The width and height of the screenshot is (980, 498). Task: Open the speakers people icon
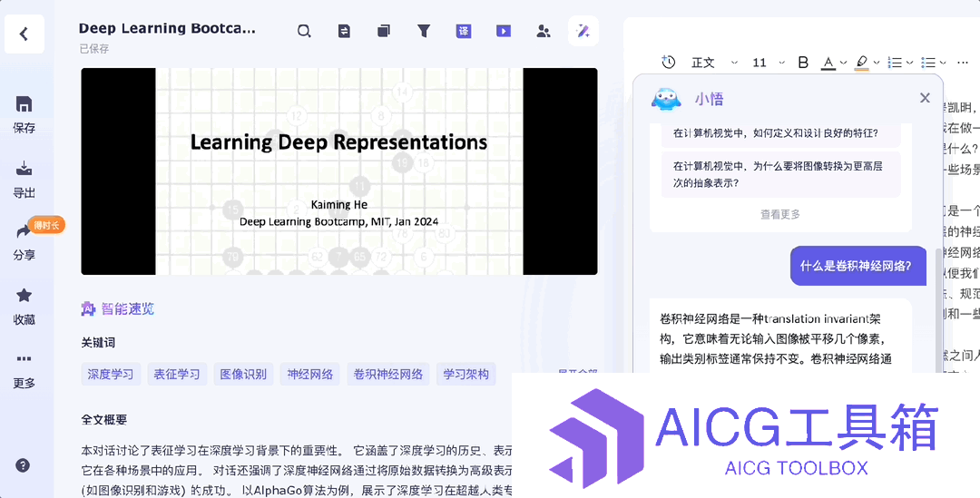(x=544, y=31)
